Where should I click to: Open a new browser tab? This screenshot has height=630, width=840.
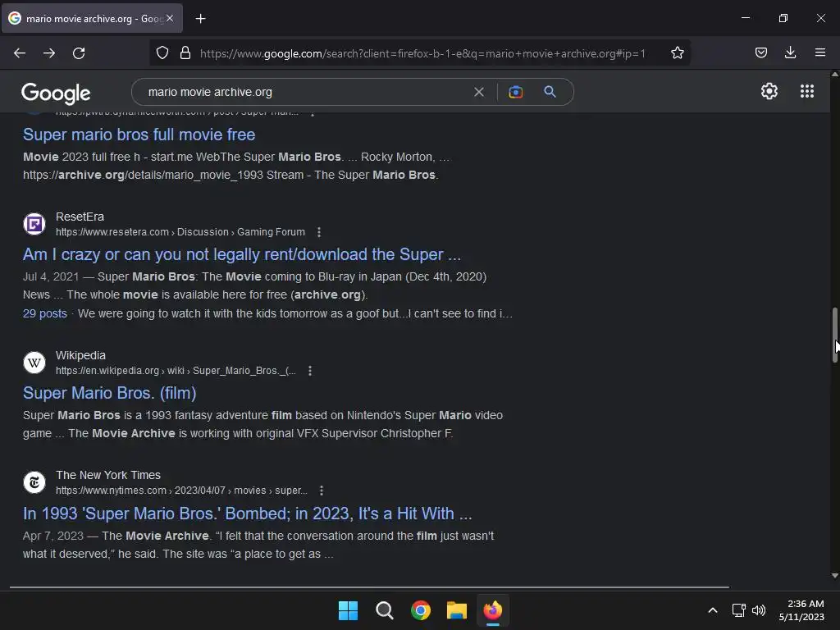point(200,19)
